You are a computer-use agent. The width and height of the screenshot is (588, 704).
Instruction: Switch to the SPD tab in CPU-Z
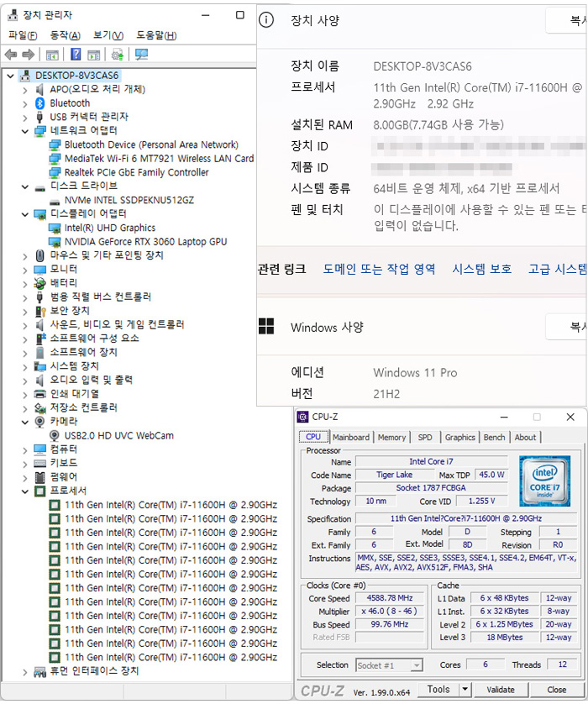[425, 437]
